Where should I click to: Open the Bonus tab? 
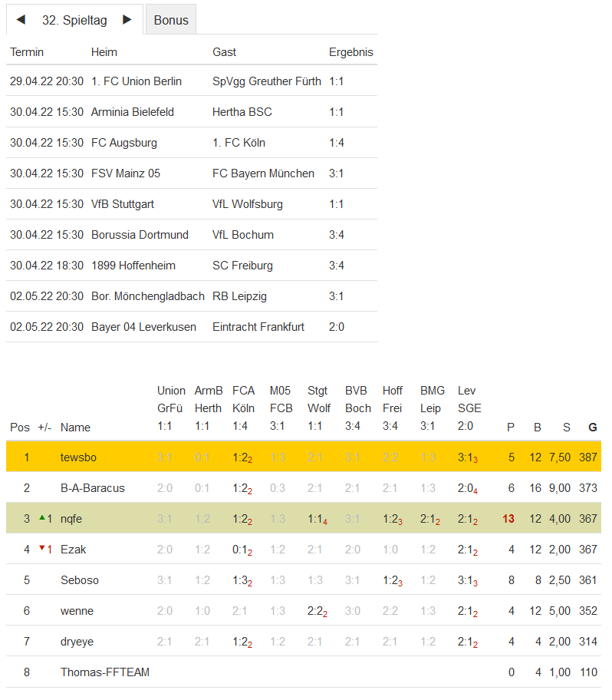170,20
